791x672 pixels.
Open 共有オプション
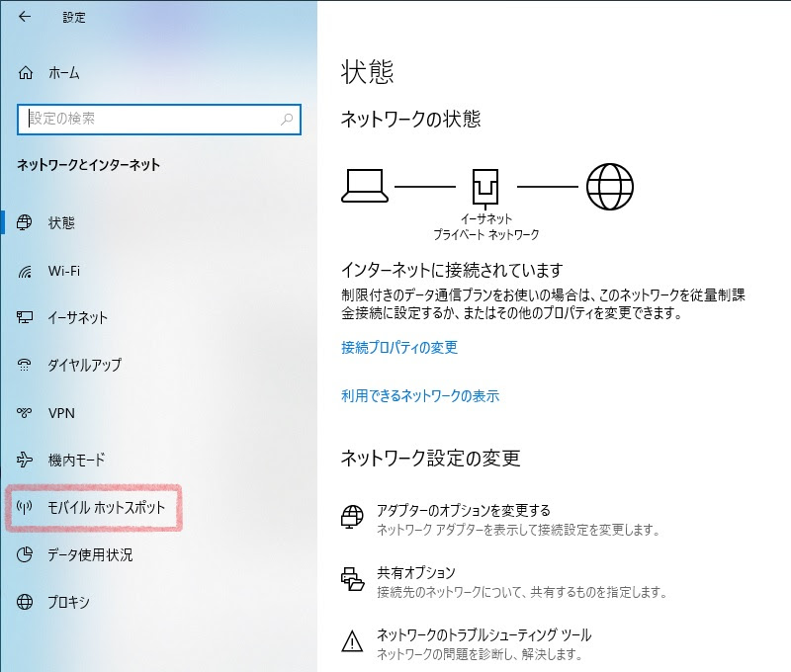(416, 573)
